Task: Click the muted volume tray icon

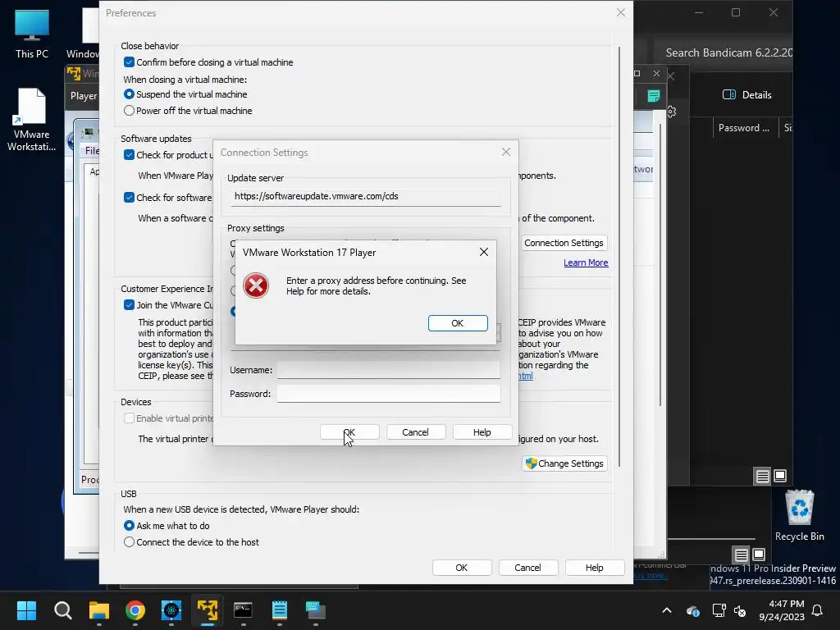Action: coord(741,610)
